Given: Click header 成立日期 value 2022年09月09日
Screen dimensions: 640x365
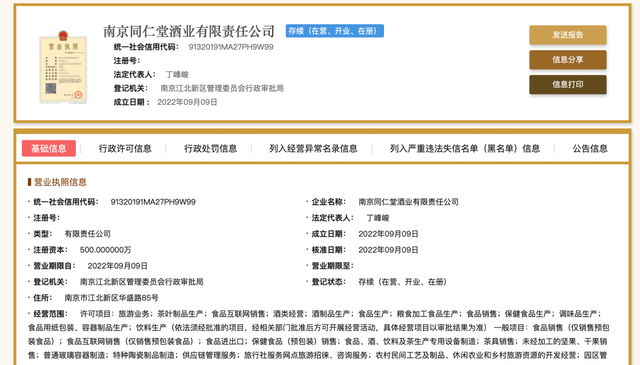Looking at the screenshot, I should pyautogui.click(x=187, y=102).
